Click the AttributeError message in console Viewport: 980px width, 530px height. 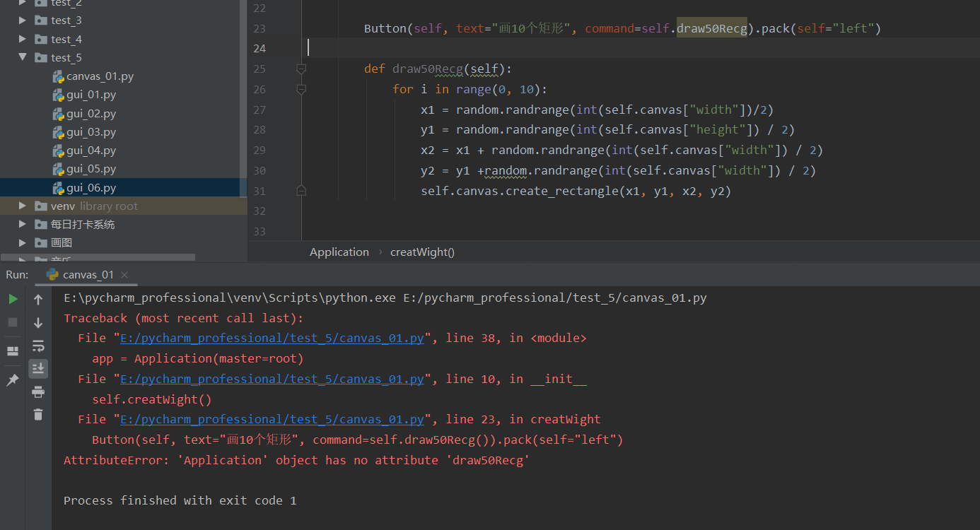[x=296, y=460]
